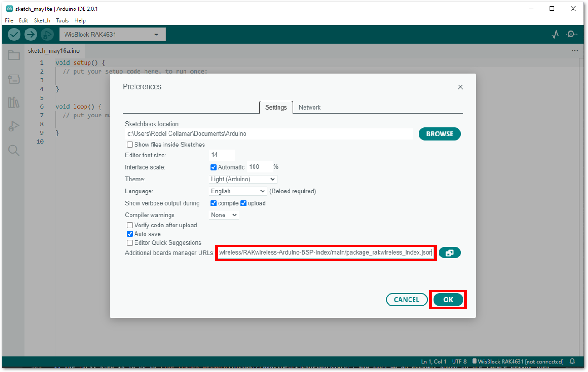Click the Upload arrow icon
This screenshot has width=588, height=372.
[30, 35]
